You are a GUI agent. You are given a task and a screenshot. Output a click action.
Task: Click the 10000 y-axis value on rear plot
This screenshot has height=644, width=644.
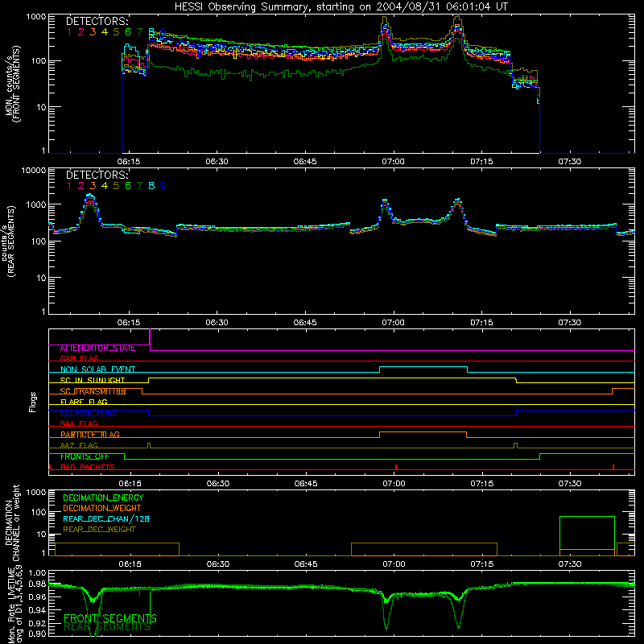click(x=34, y=171)
